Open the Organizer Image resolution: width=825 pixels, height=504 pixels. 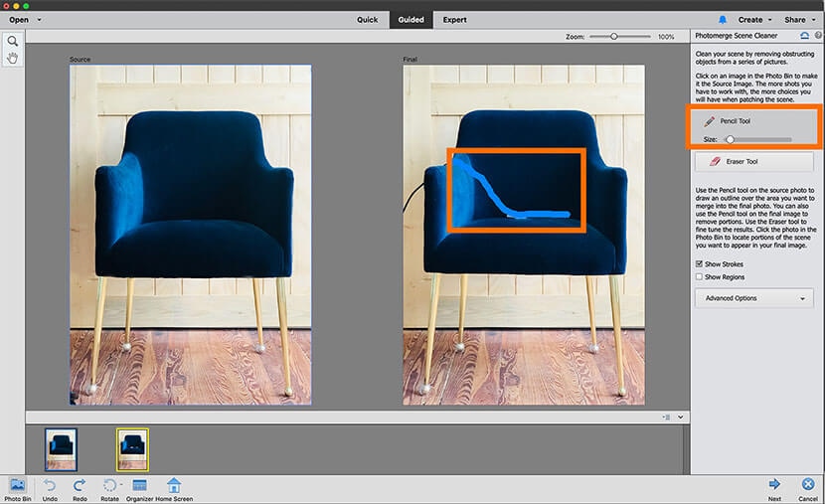[139, 485]
